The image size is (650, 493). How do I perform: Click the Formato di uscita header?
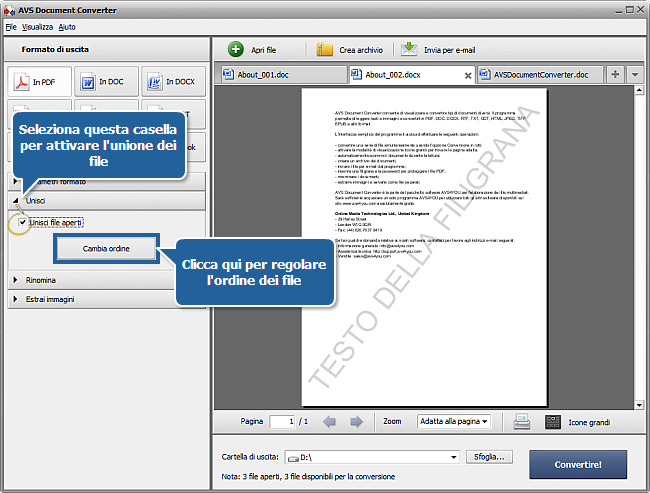pyautogui.click(x=55, y=49)
